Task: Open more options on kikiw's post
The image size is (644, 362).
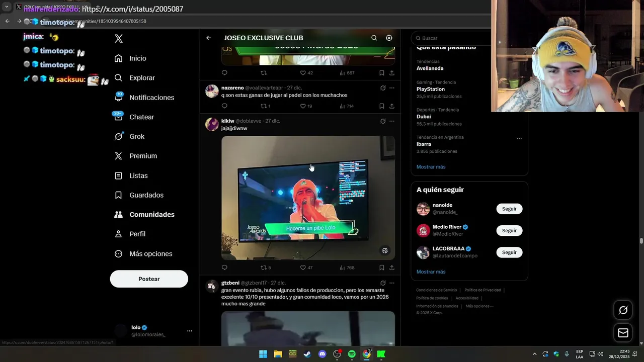Action: coord(392,121)
